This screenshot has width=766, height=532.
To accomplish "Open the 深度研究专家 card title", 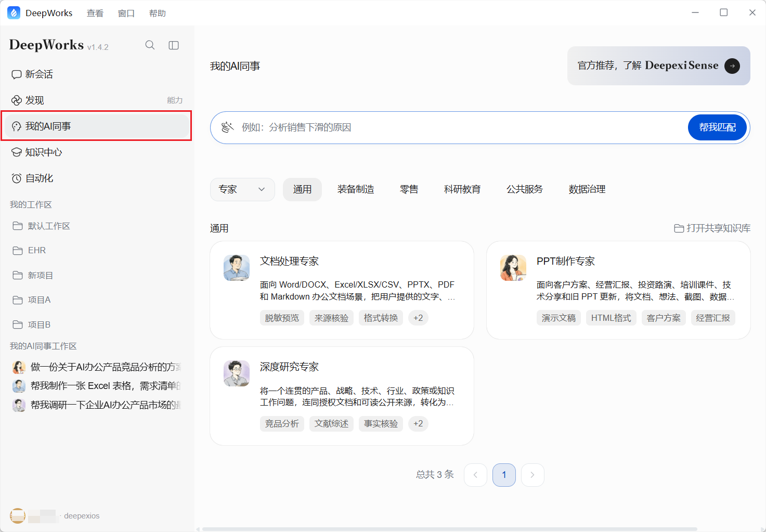I will pyautogui.click(x=289, y=367).
